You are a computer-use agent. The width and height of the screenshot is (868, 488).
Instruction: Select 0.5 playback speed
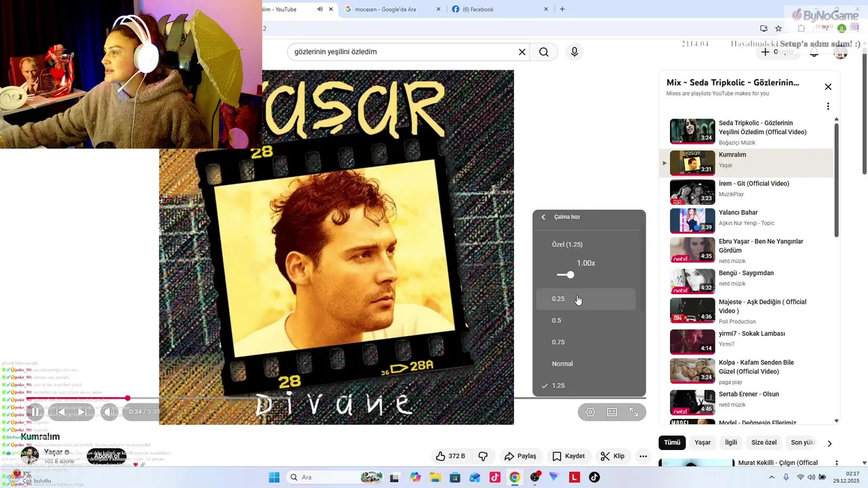click(x=586, y=321)
